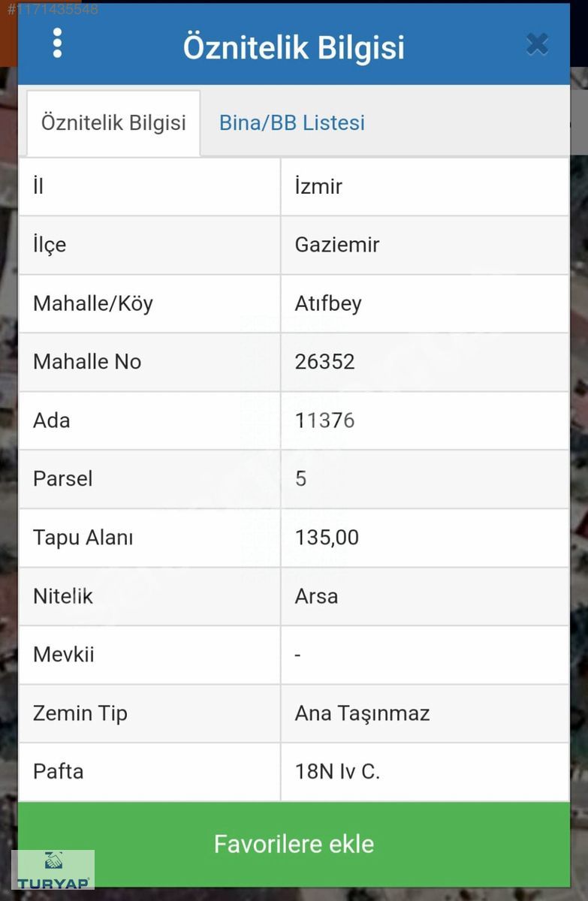This screenshot has height=901, width=588.
Task: Select the Öznitelik Bilgisi tab
Action: 113,123
